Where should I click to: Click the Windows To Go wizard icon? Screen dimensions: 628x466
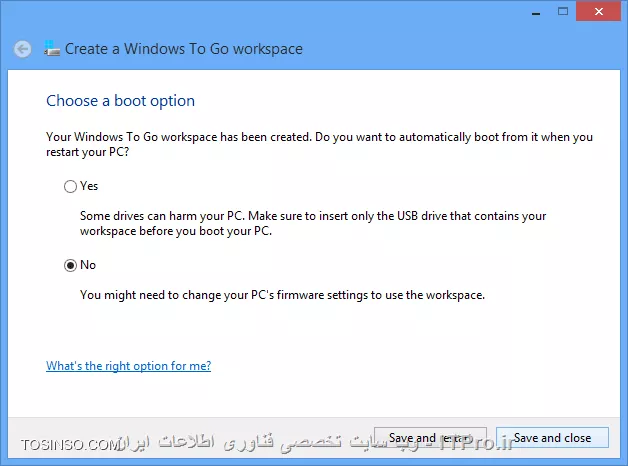click(52, 48)
